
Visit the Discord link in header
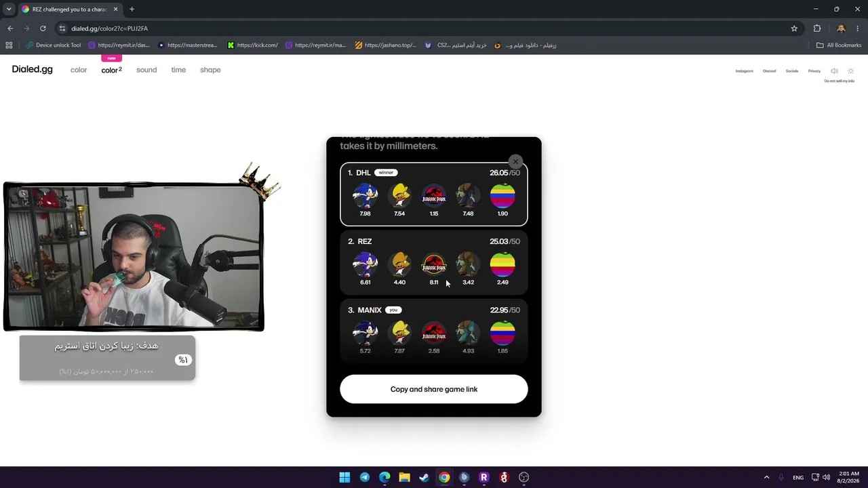[769, 71]
